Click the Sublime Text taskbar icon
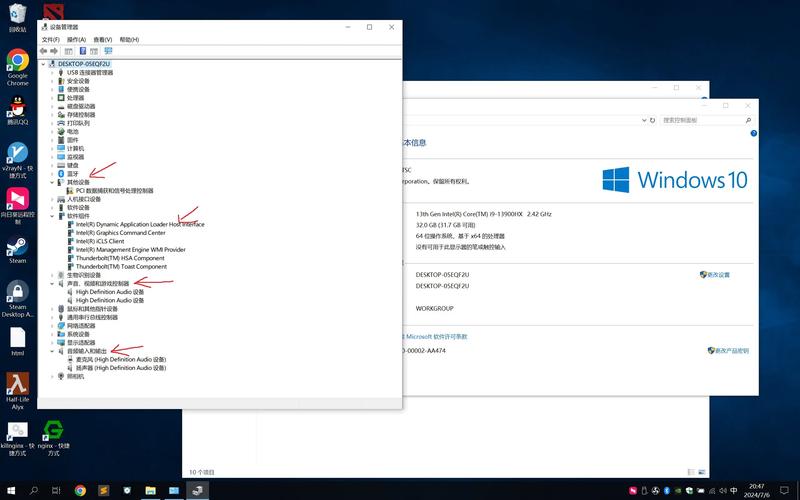 pyautogui.click(x=104, y=490)
